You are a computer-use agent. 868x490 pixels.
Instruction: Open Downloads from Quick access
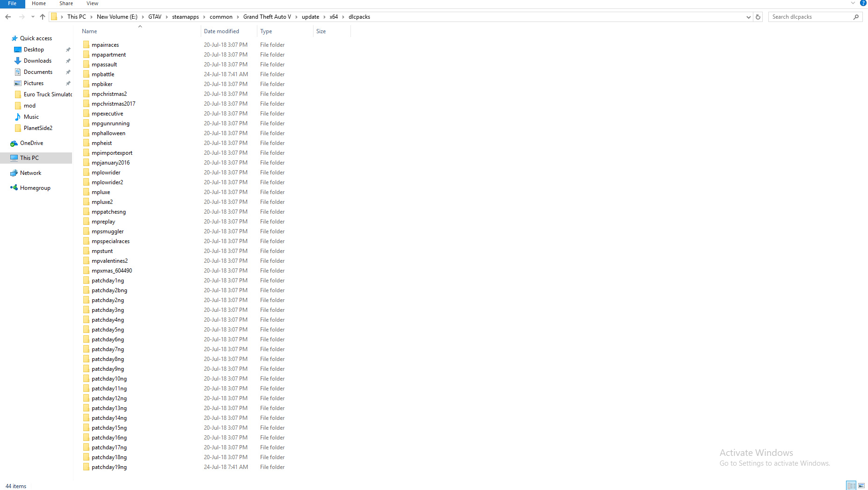[37, 60]
